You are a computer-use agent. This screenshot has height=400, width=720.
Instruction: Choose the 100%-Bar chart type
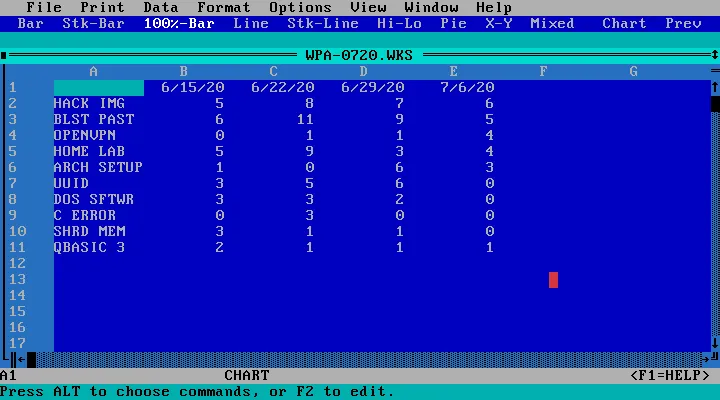[x=179, y=23]
